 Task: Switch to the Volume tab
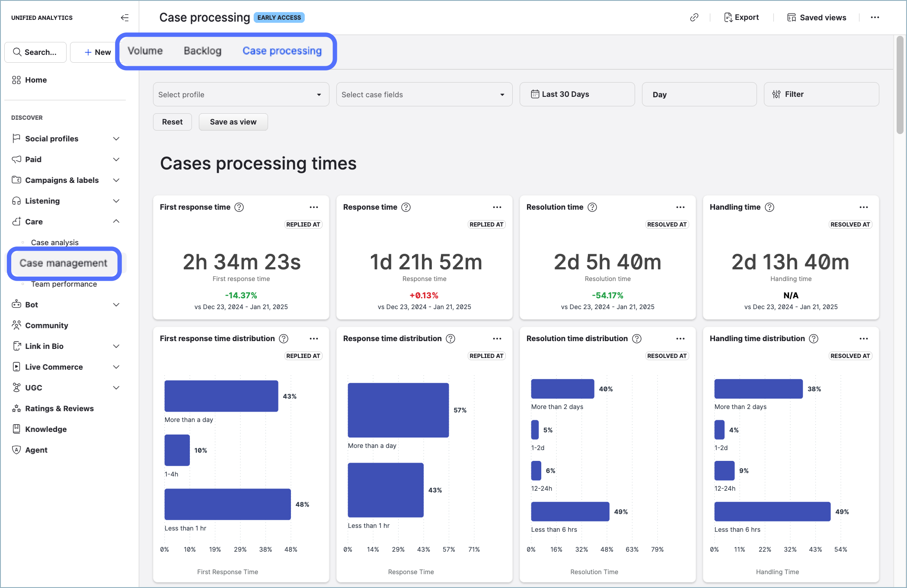[145, 51]
